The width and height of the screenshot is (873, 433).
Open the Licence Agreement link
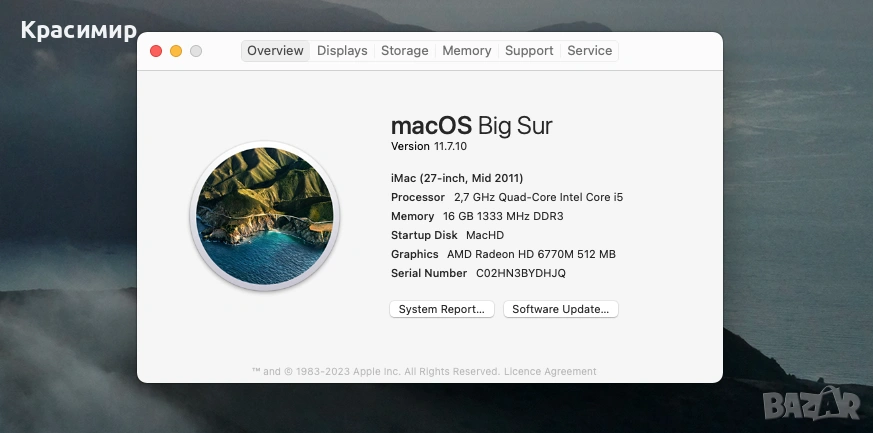pos(550,371)
